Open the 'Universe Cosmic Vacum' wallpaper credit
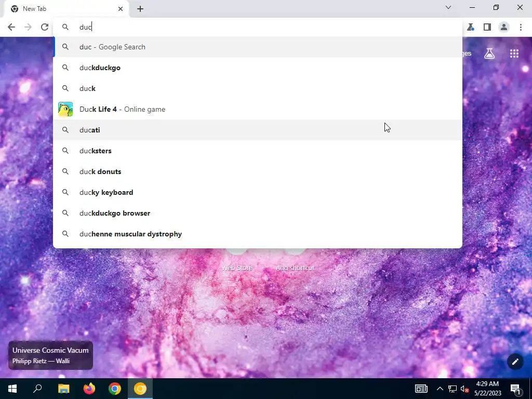532x399 pixels. coord(50,355)
